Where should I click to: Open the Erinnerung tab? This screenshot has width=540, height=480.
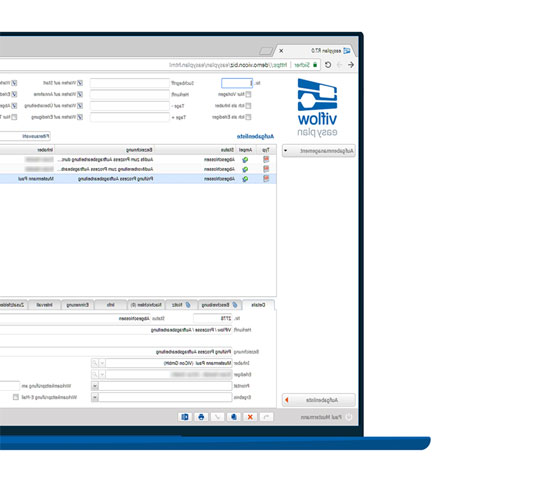click(77, 305)
